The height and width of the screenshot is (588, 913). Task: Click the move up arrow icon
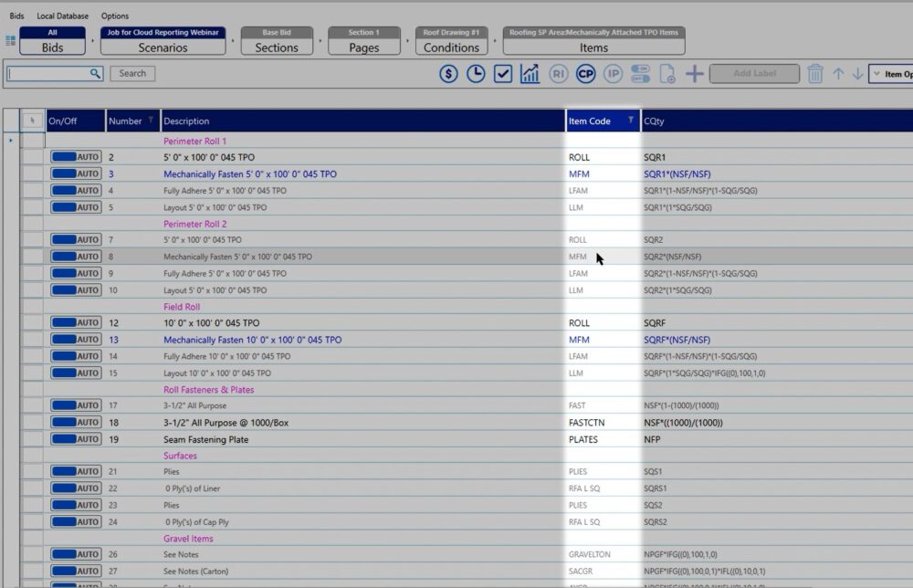point(838,74)
